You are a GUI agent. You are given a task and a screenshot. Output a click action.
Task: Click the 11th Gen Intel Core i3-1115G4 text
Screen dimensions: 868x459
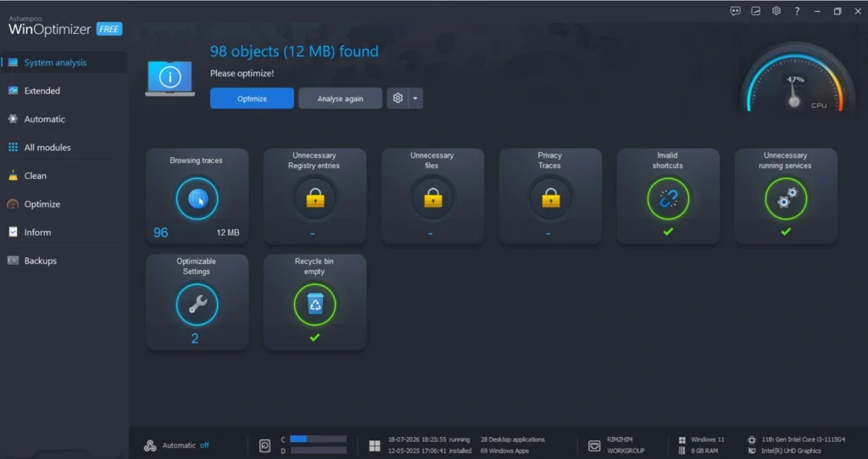coord(804,439)
